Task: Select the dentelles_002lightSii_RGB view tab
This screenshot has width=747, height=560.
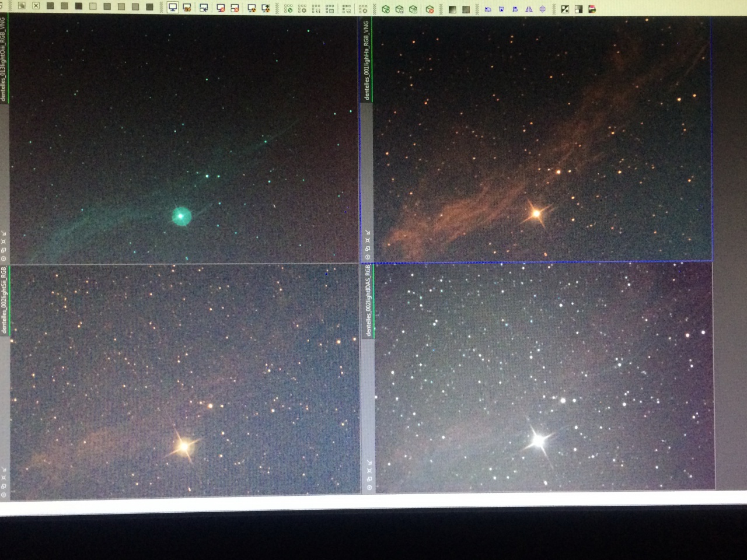Action: 4,300
